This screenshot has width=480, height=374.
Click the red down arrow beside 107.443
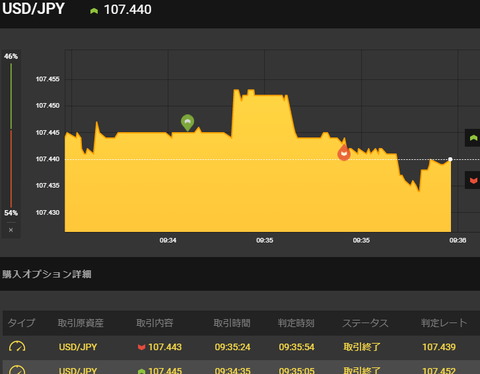click(141, 347)
